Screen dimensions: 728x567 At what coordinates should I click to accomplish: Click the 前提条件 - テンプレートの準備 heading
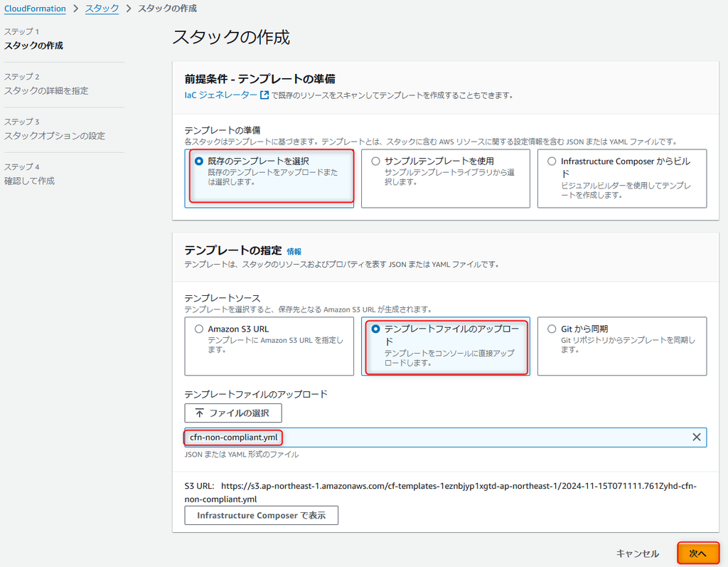pyautogui.click(x=260, y=79)
